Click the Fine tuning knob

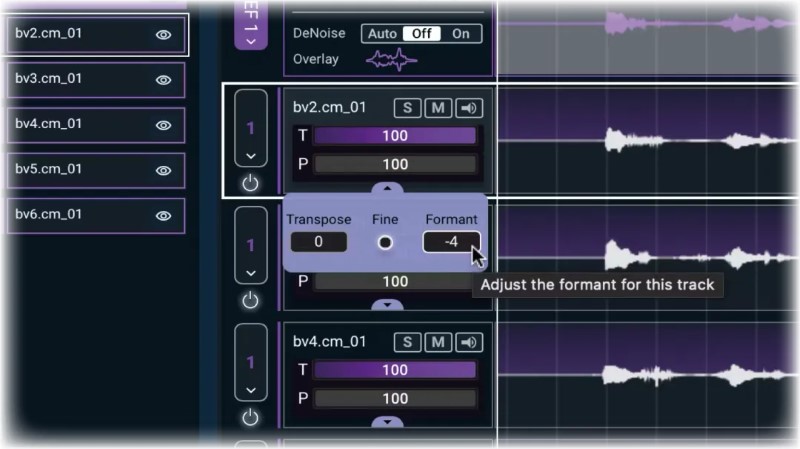(x=385, y=242)
